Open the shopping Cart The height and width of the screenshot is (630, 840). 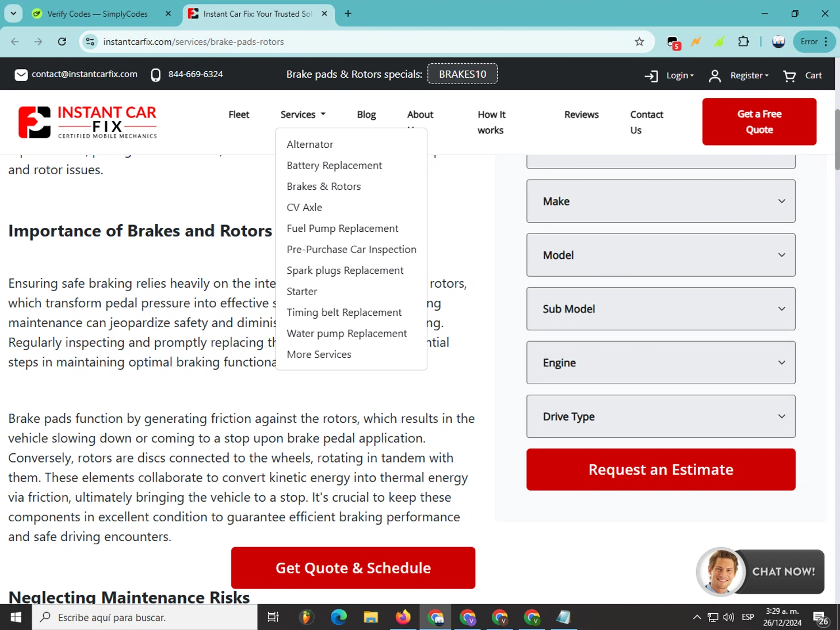(802, 75)
